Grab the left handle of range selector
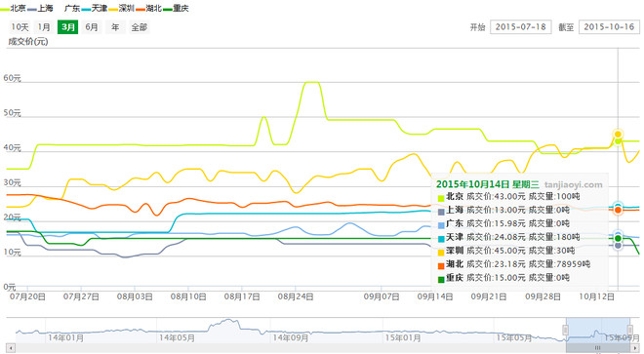The width and height of the screenshot is (644, 354). pos(566,330)
